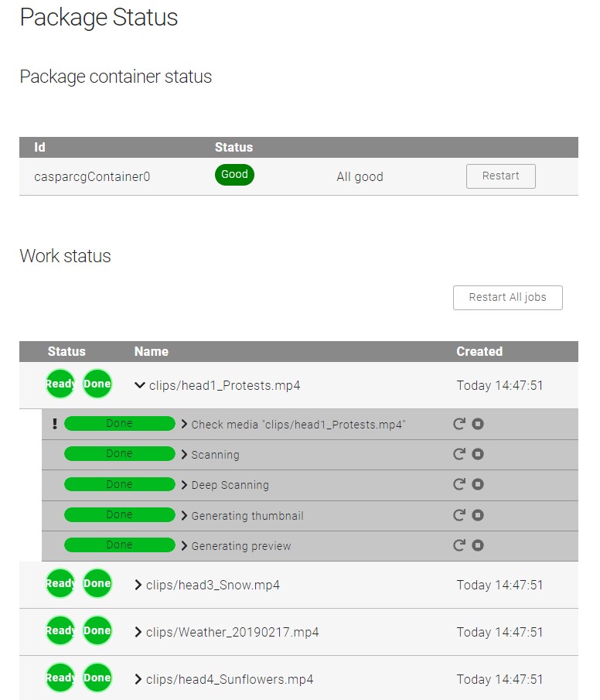600x700 pixels.
Task: Click the created time of head4_Sunflowers.mp4
Action: 499,679
